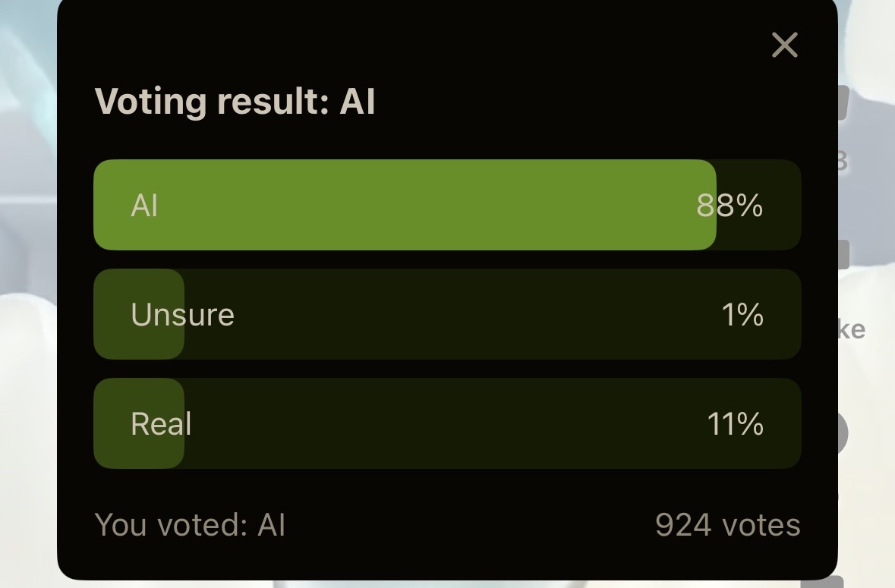Click the 1% value on the Unsure bar
This screenshot has width=895, height=588.
click(x=742, y=314)
